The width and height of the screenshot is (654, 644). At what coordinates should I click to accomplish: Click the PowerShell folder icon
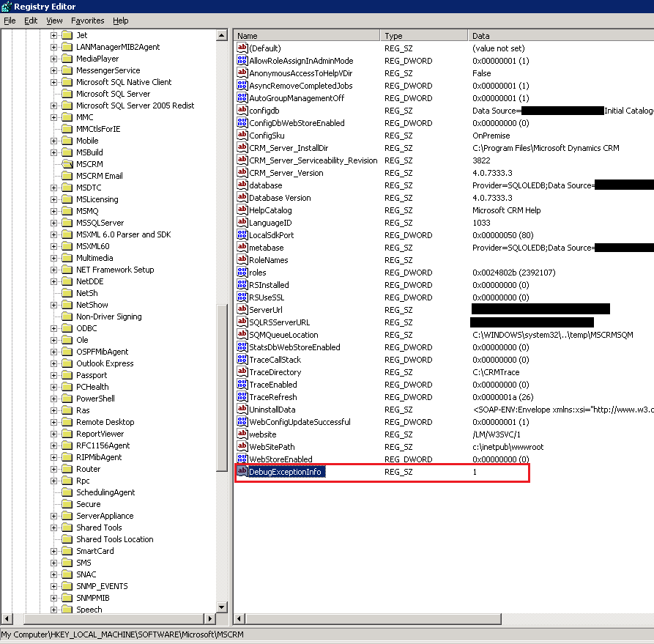(67, 399)
